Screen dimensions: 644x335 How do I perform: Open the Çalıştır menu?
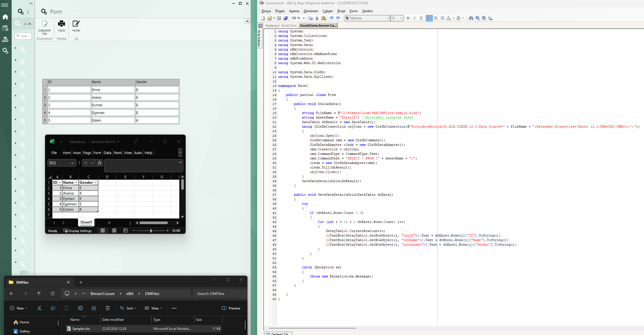[x=328, y=11]
